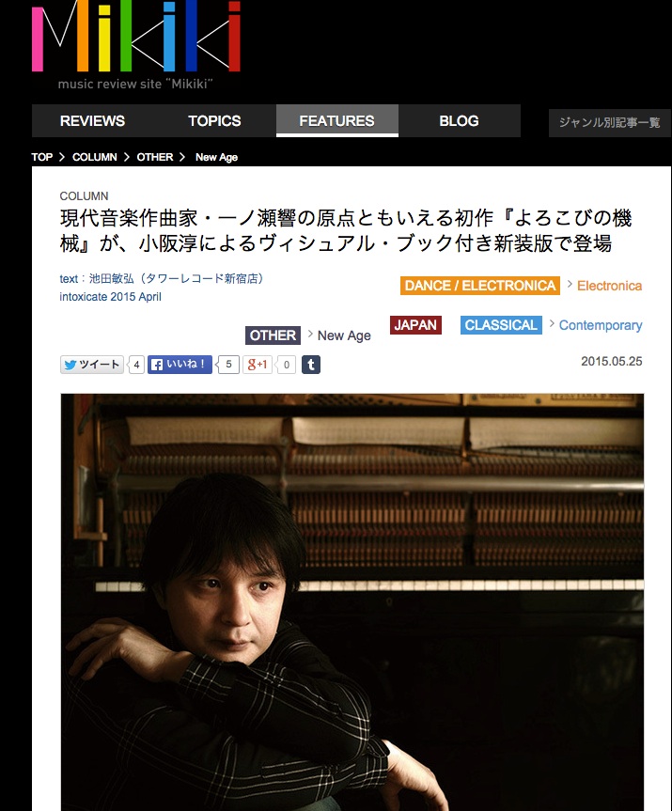
Task: Open the REVIEWS tab
Action: point(93,121)
